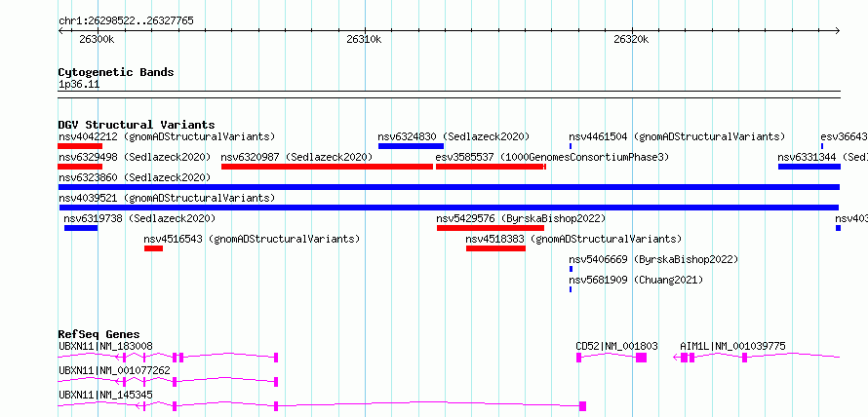
Task: Select the 1p36.11 band label
Action: pos(79,85)
